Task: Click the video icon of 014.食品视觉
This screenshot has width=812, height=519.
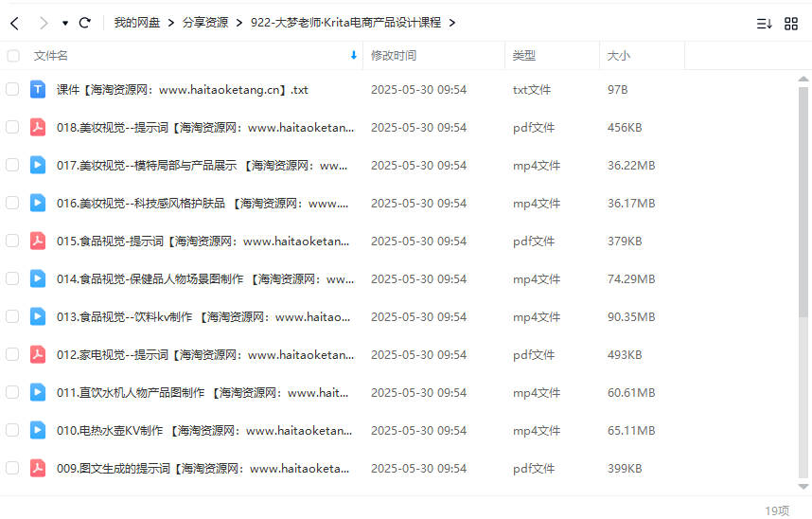Action: (37, 278)
